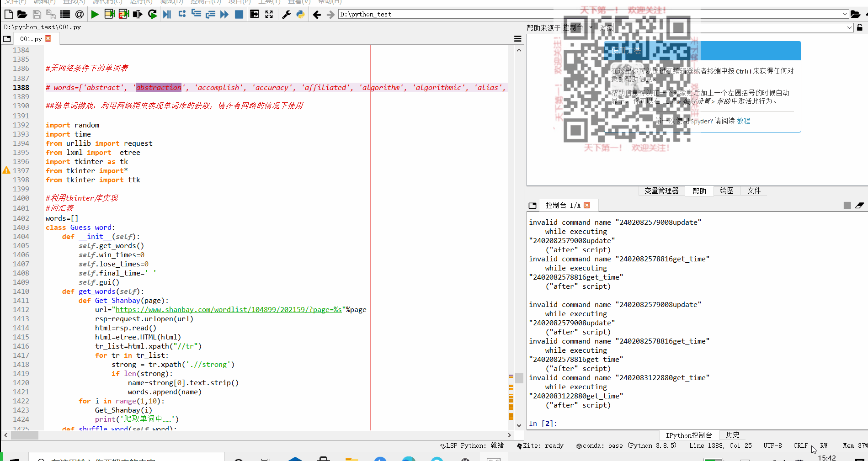Run the current selection or line
868x461 pixels.
coord(138,14)
